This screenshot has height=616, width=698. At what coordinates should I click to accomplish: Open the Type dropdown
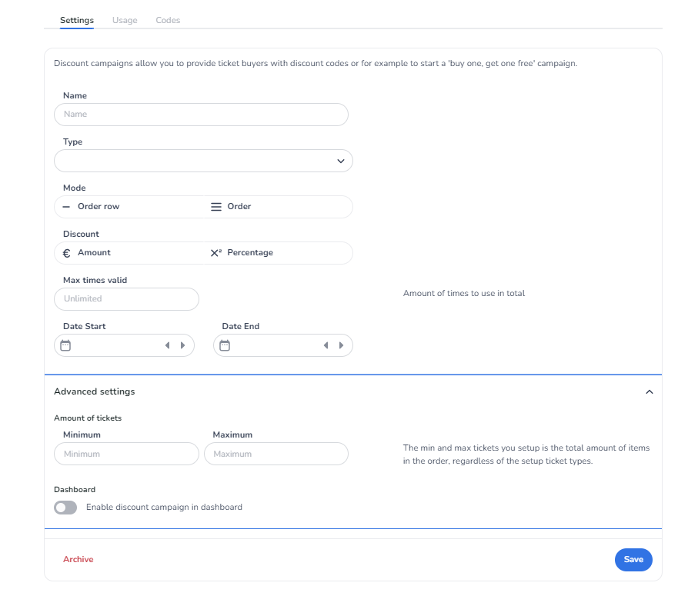pyautogui.click(x=203, y=161)
